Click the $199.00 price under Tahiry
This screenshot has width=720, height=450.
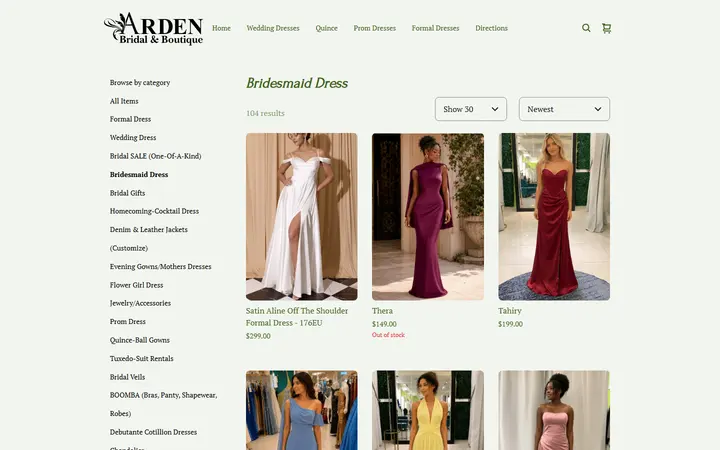coord(511,324)
